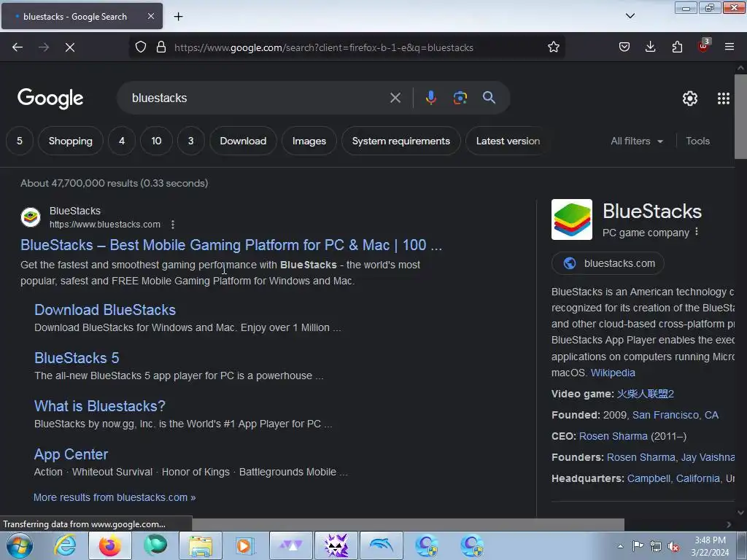747x560 pixels.
Task: Save page to Pocket
Action: pyautogui.click(x=624, y=47)
